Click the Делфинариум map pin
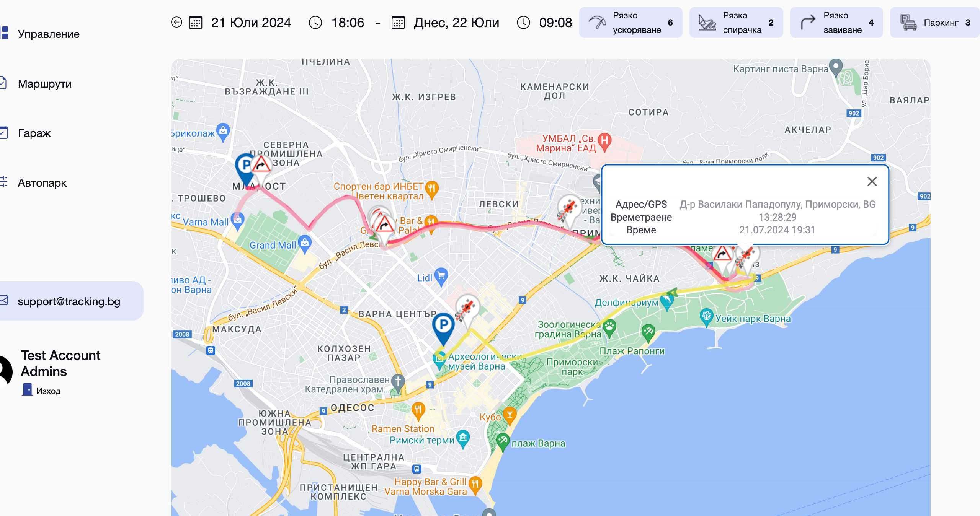Screen dimensions: 980x516 click(x=667, y=302)
